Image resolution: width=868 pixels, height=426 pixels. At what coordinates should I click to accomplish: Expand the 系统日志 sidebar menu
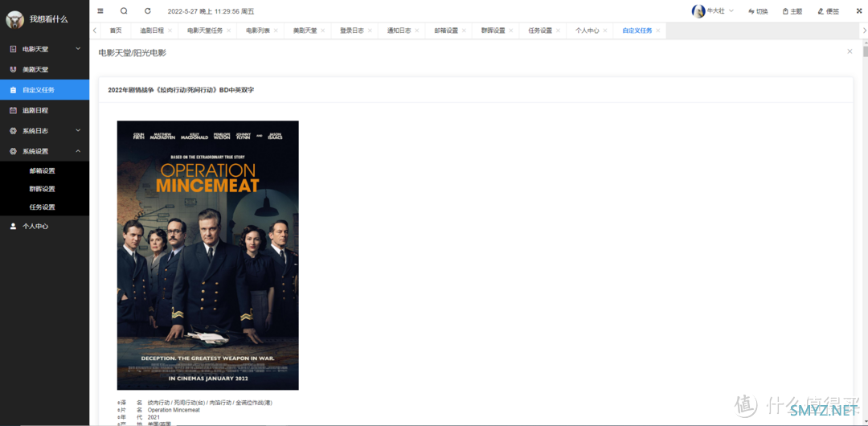[44, 131]
